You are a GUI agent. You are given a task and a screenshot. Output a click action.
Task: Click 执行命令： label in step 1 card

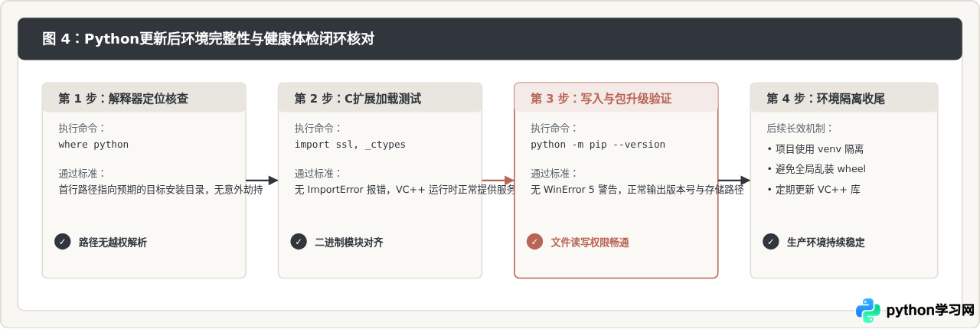pos(83,129)
